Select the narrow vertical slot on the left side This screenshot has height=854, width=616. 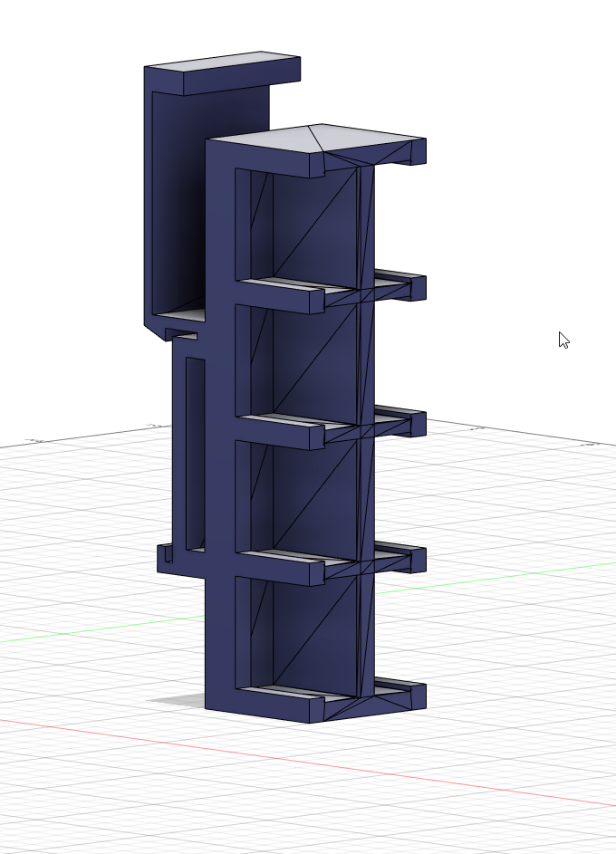tap(194, 453)
